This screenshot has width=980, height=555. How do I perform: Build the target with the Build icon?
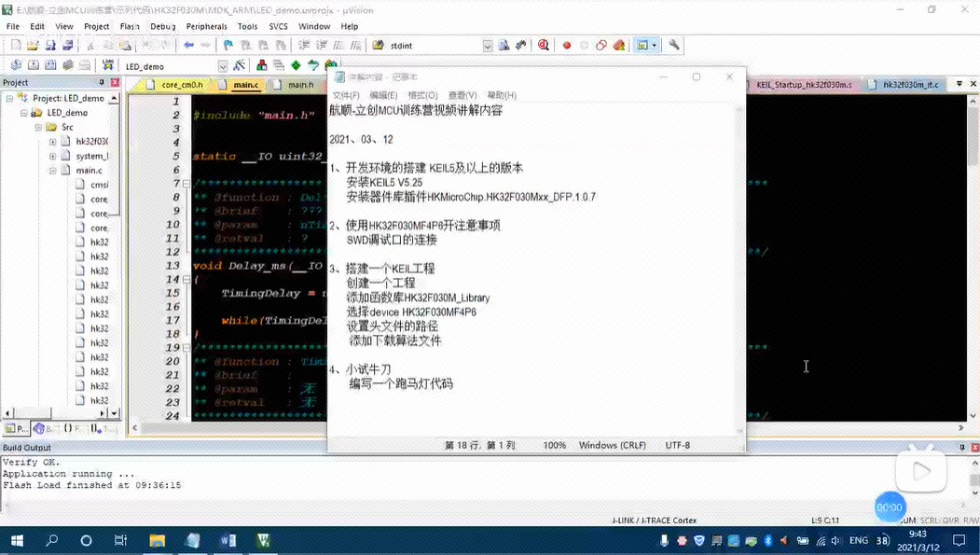tap(34, 65)
